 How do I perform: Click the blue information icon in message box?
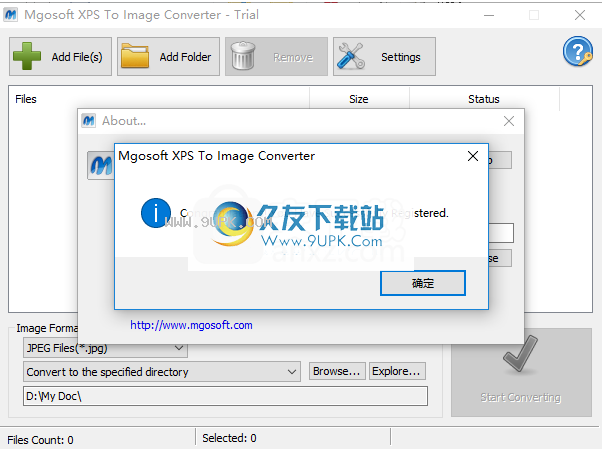click(x=155, y=213)
